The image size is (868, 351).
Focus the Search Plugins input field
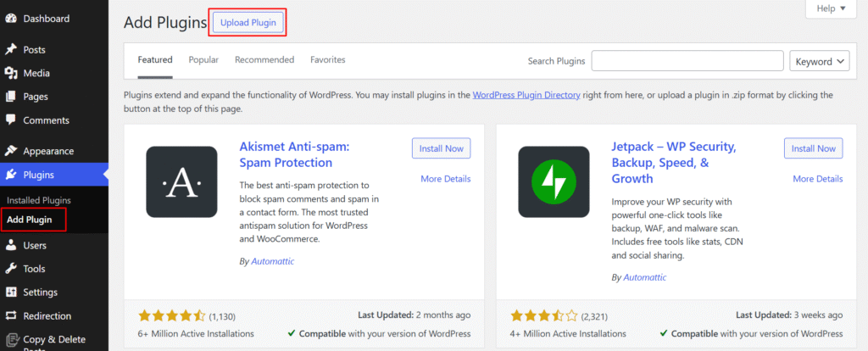click(687, 61)
